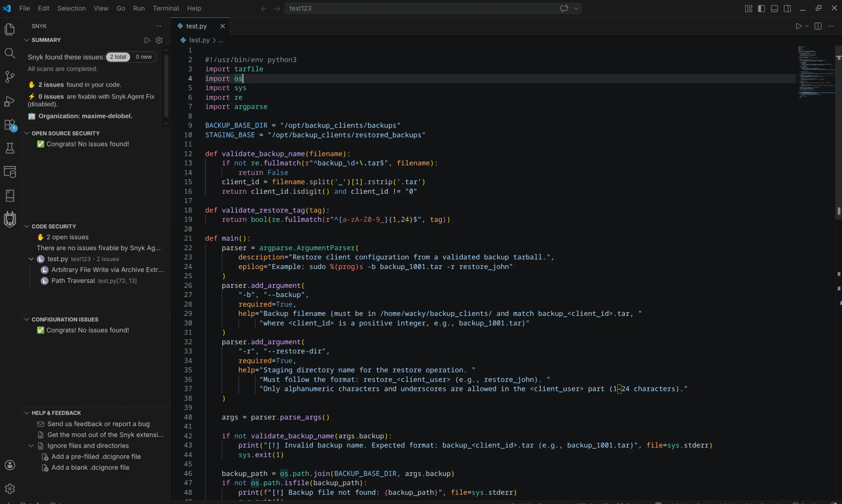Open editor more actions ellipsis

pyautogui.click(x=831, y=26)
